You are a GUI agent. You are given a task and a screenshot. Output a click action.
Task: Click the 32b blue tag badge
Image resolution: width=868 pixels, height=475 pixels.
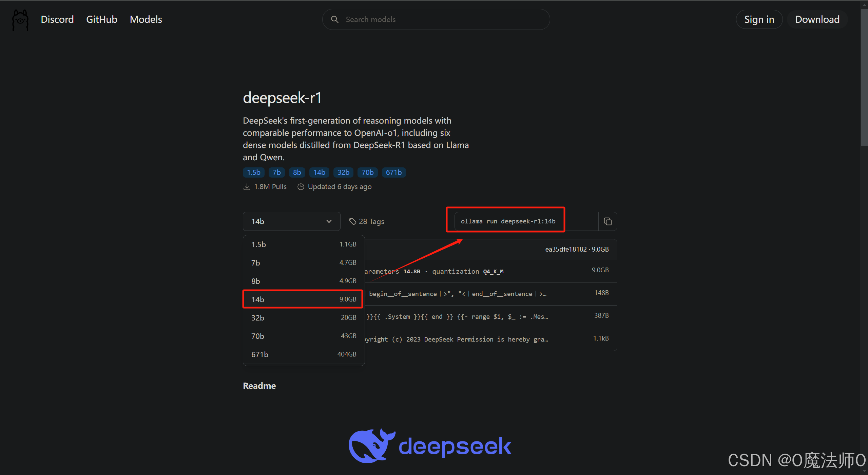point(343,172)
